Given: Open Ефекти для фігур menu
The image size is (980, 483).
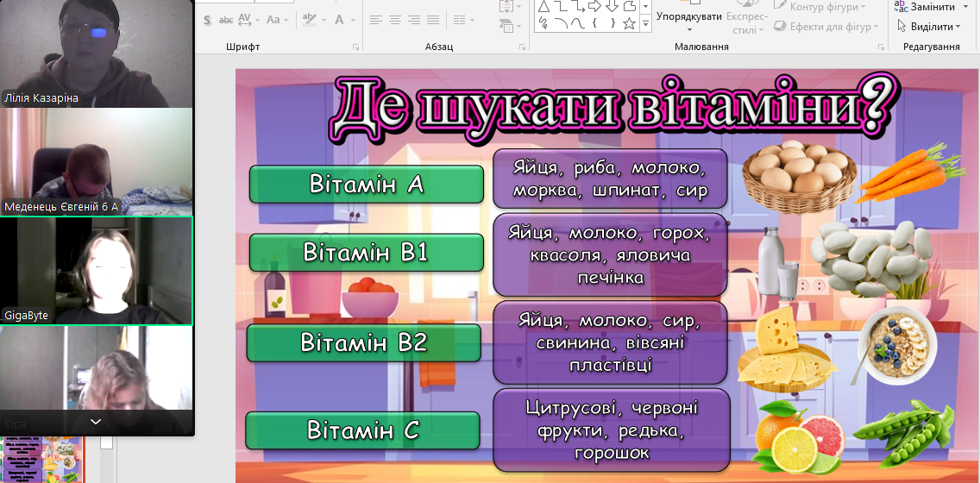Looking at the screenshot, I should tap(826, 26).
